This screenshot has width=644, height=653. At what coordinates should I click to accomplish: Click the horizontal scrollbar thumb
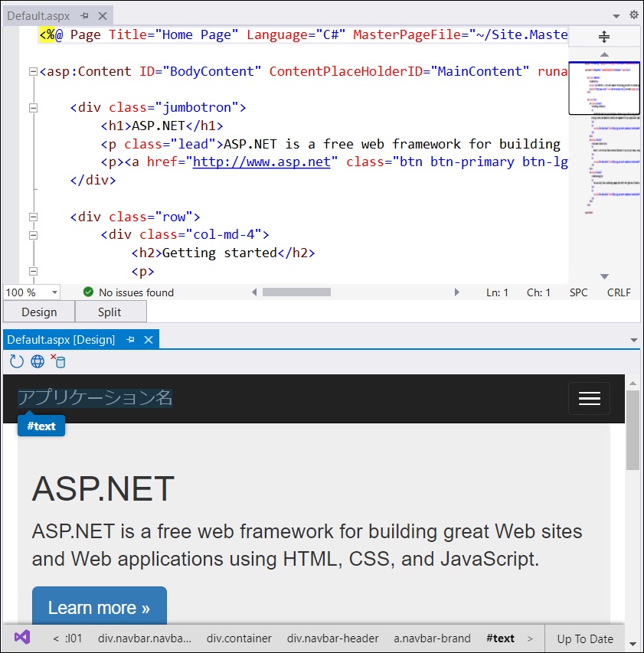tap(296, 292)
